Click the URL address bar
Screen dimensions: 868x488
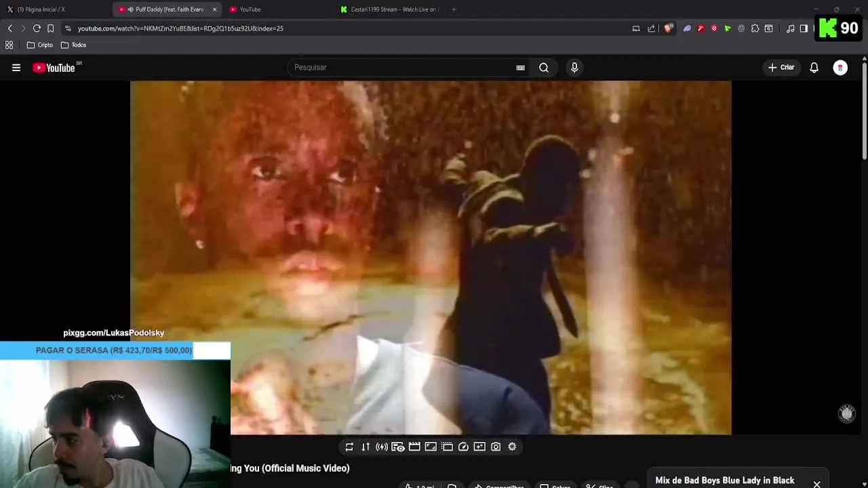pyautogui.click(x=346, y=28)
